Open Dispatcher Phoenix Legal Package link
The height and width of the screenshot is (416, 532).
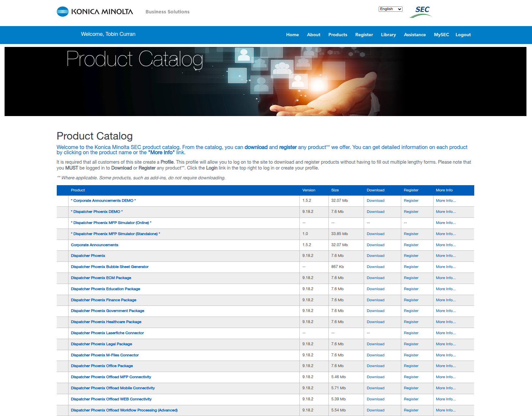point(101,344)
